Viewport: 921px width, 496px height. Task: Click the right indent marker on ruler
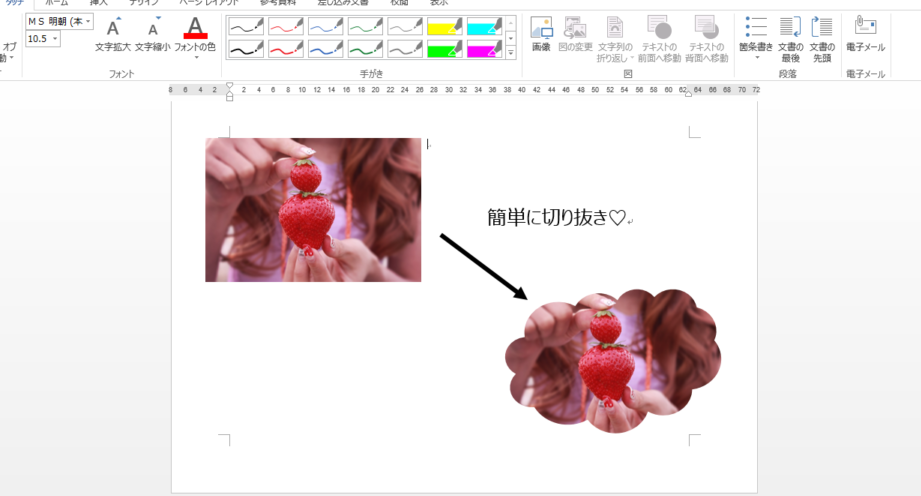tap(688, 93)
